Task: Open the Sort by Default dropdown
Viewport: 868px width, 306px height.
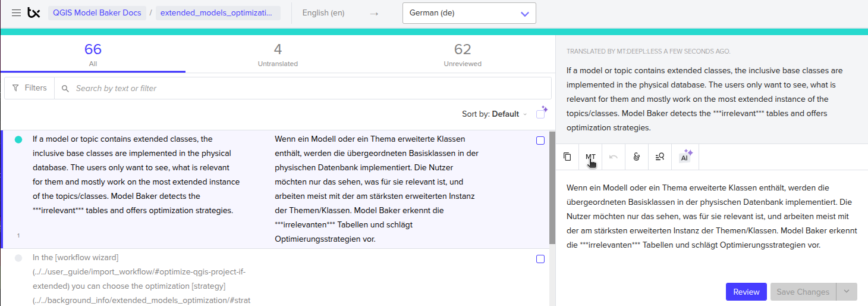Action: click(495, 114)
